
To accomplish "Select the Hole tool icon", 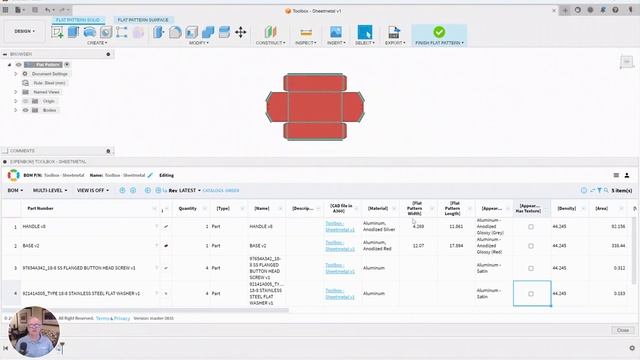I will coord(106,32).
